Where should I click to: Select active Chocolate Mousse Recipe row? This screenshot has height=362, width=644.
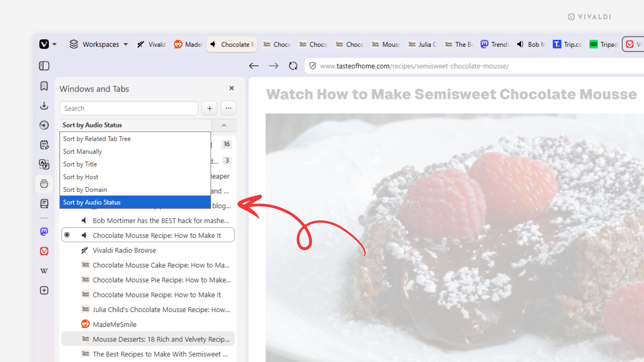pyautogui.click(x=148, y=235)
